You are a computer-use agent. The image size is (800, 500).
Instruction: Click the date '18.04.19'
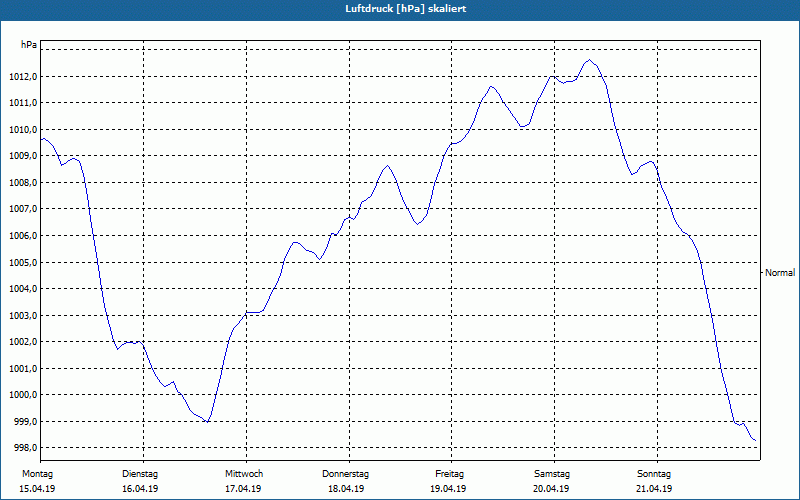345,489
